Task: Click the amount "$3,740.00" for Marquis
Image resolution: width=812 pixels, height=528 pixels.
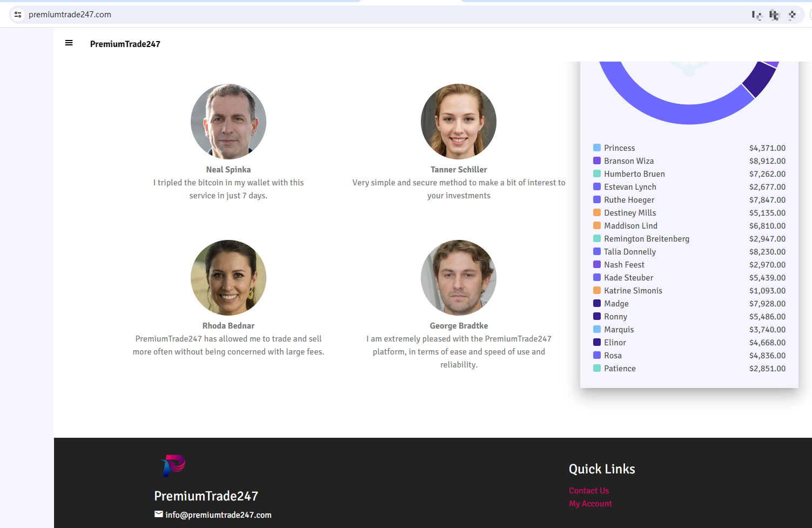Action: pyautogui.click(x=767, y=330)
